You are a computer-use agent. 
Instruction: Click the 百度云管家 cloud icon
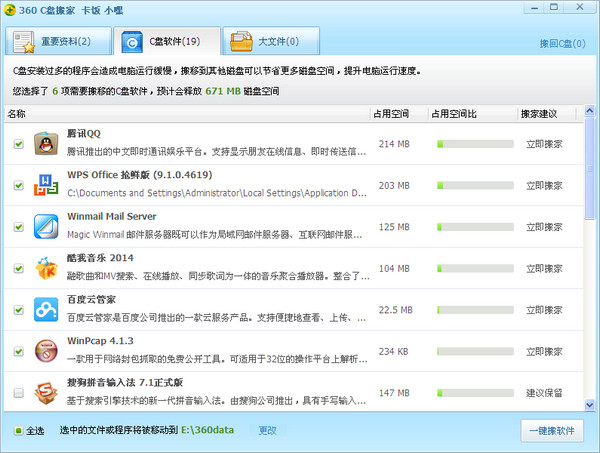tap(45, 309)
